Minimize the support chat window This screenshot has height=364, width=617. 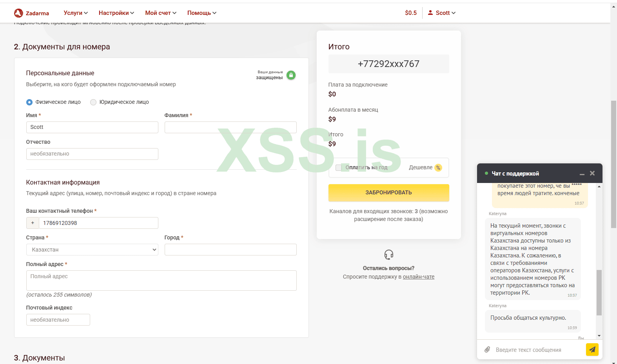(582, 174)
